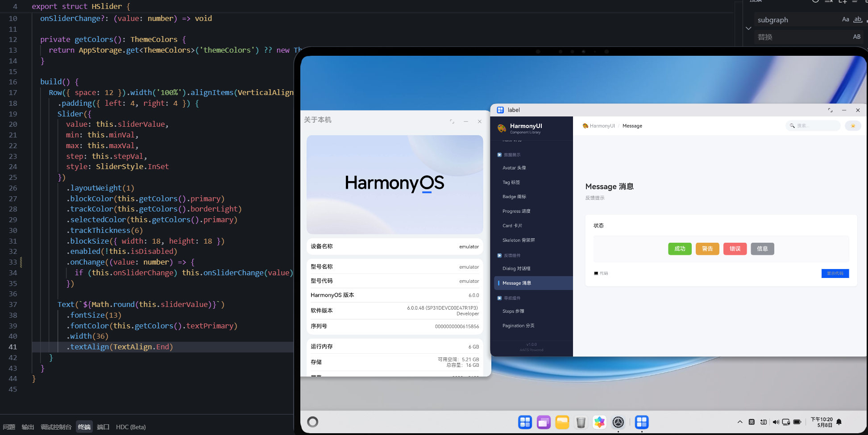Switch to the HDC (Beta) tab
Viewport: 868px width, 435px height.
[x=131, y=427]
